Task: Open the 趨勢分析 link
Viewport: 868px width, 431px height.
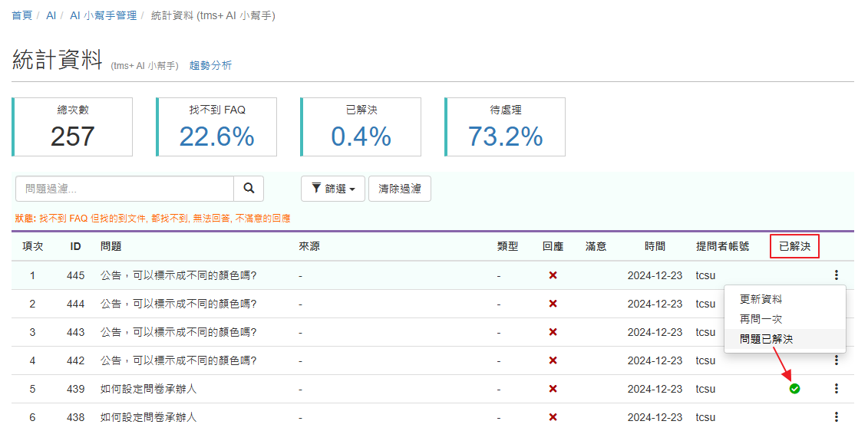Action: [x=210, y=66]
